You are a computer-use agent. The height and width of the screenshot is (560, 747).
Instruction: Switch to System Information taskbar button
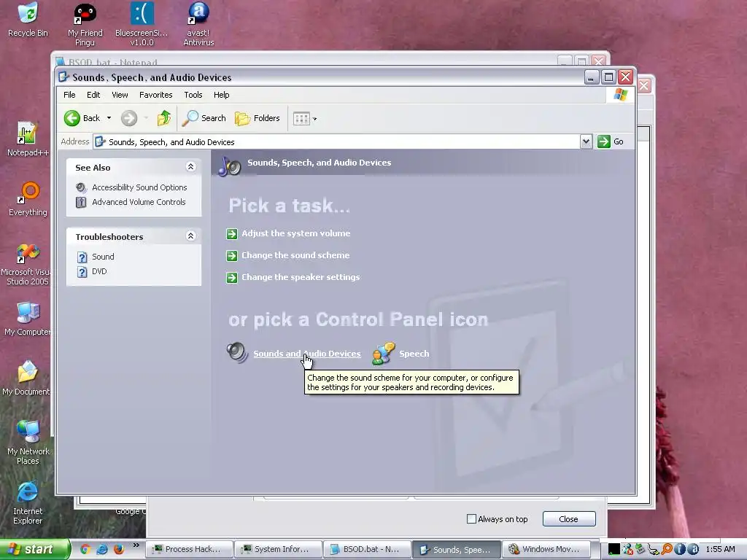click(278, 549)
